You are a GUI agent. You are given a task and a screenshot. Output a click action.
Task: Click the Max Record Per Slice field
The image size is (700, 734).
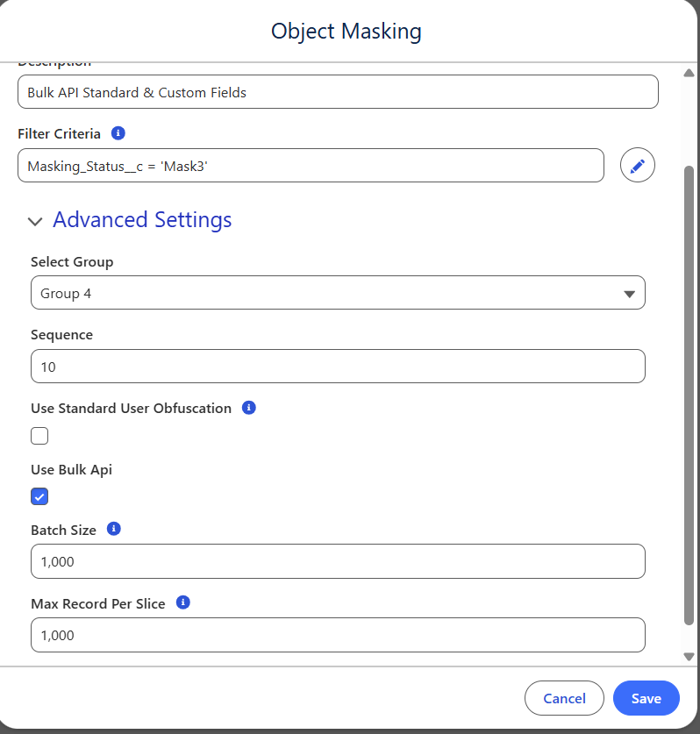(x=338, y=635)
